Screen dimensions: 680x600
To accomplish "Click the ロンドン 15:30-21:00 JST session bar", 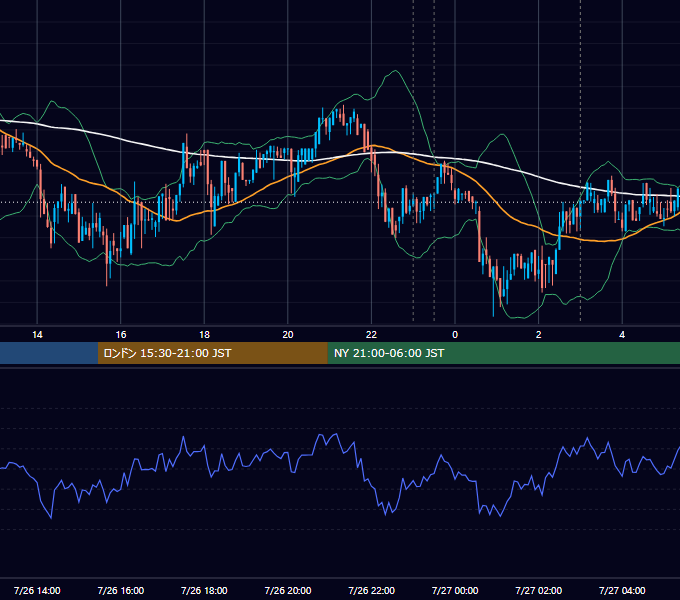I will tap(212, 353).
